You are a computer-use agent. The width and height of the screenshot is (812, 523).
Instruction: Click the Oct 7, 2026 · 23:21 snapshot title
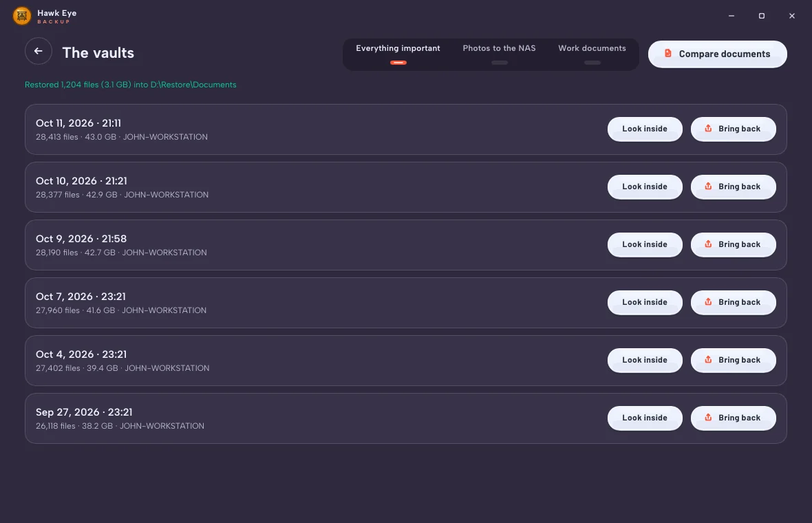coord(81,297)
